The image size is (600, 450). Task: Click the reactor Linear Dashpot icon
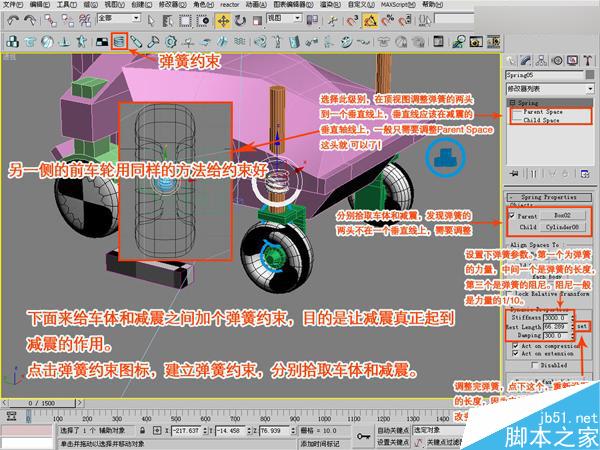(x=136, y=41)
